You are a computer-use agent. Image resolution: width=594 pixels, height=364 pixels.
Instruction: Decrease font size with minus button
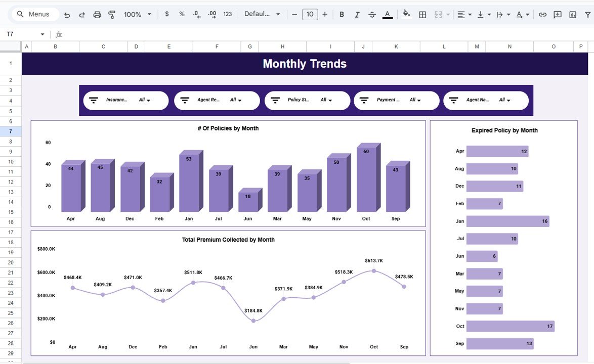294,14
